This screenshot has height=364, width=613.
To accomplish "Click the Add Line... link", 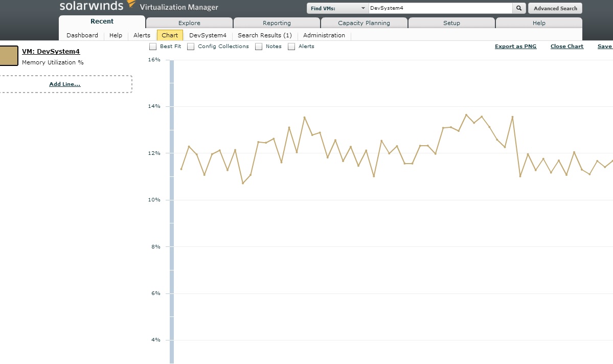I will pos(65,84).
